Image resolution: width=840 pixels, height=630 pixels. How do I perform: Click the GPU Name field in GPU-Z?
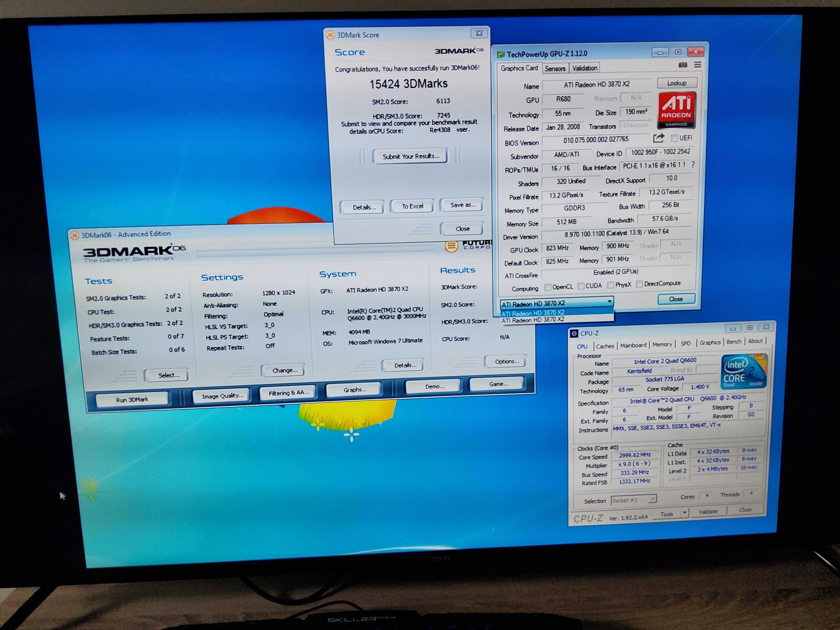coord(596,85)
